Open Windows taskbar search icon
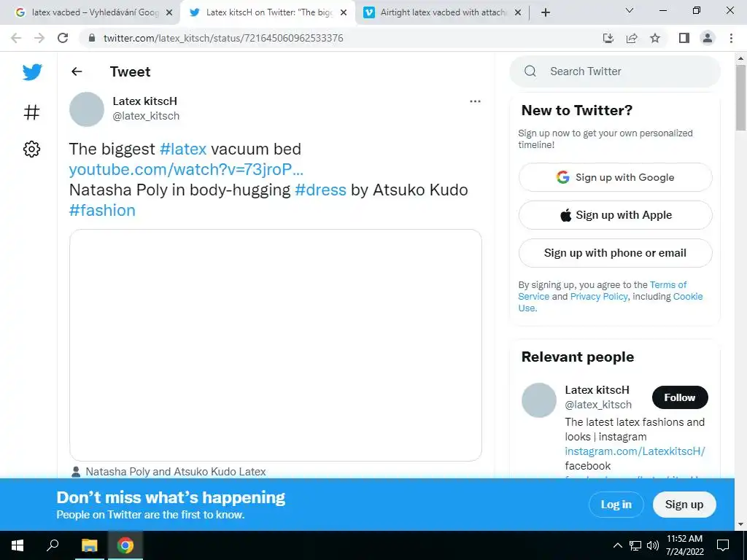747x560 pixels. tap(53, 545)
